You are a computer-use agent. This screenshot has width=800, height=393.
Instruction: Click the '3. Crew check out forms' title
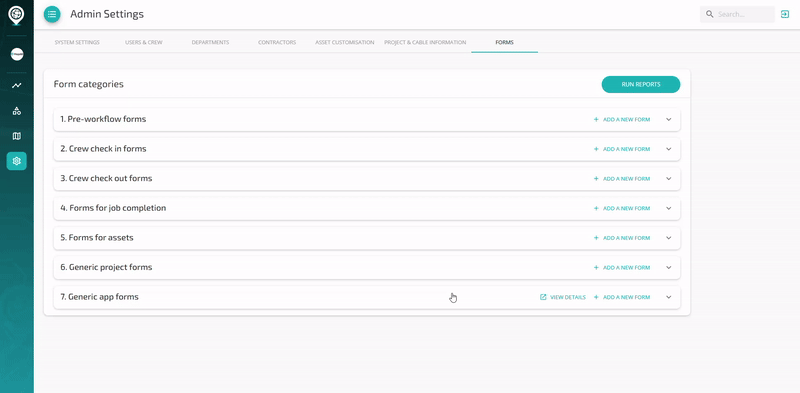(x=106, y=178)
